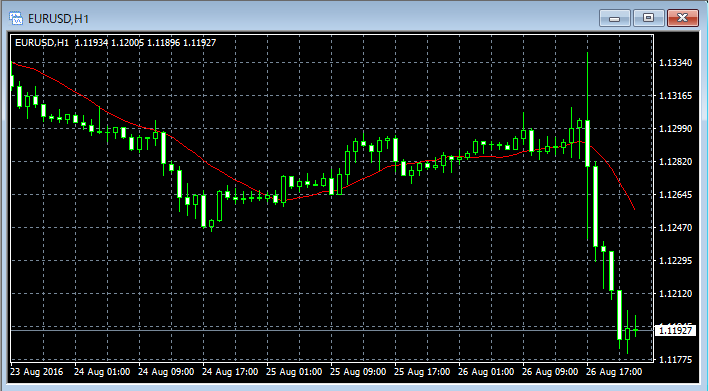This screenshot has height=391, width=709.
Task: Minimize the EURUSD,H1 chart window
Action: pos(614,18)
